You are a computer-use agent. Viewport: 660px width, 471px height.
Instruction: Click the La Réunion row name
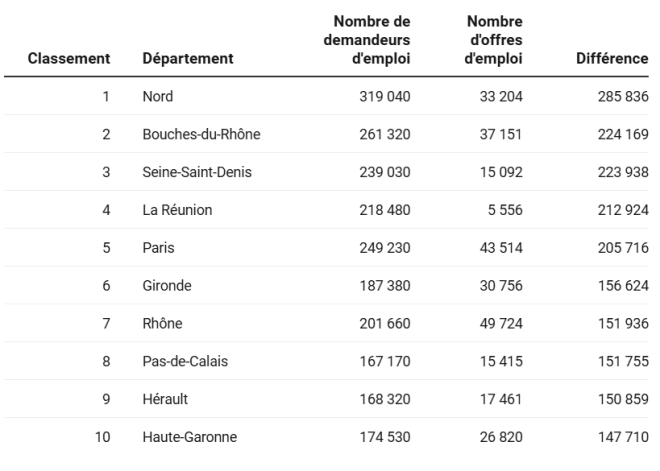[177, 210]
